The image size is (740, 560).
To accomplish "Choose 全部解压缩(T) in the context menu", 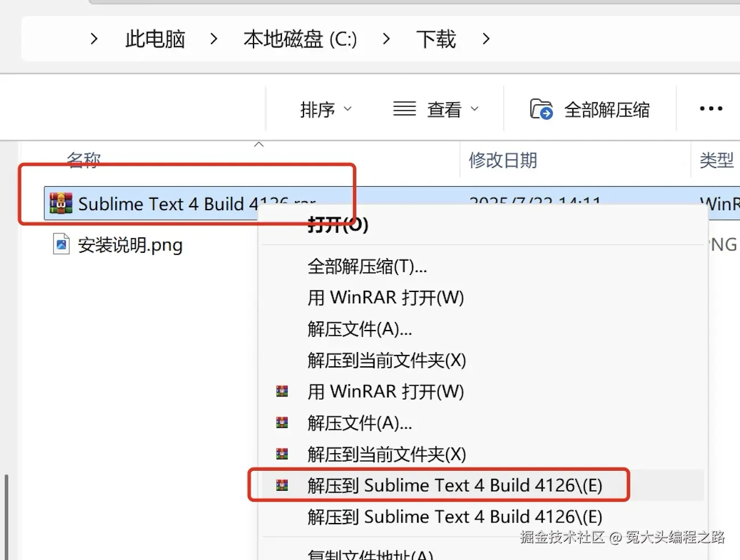I will 366,267.
